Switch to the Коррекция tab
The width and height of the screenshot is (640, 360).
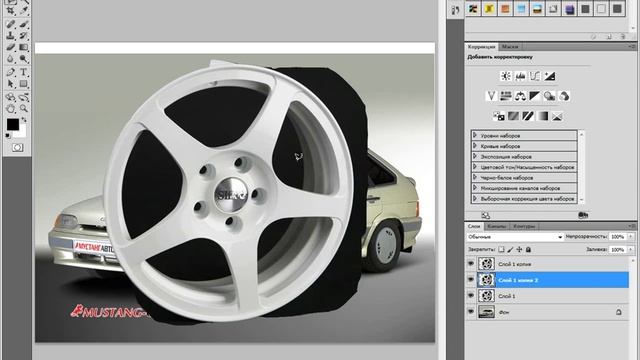coord(482,47)
